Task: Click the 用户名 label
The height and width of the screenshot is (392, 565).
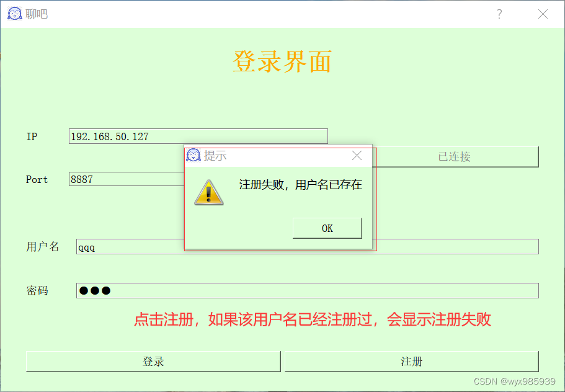Action: tap(43, 247)
